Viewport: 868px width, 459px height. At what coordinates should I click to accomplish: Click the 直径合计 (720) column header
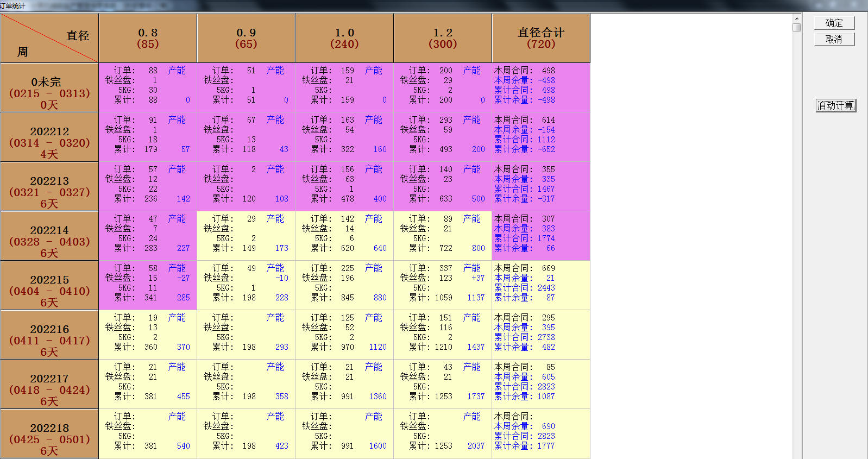click(541, 38)
